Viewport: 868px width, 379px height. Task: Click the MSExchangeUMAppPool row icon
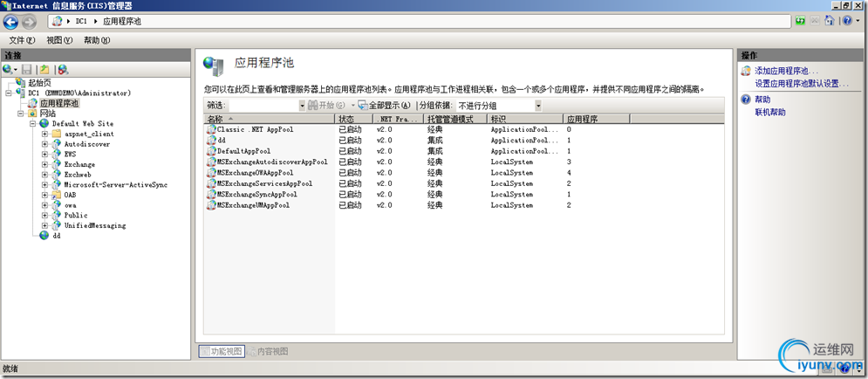point(211,205)
